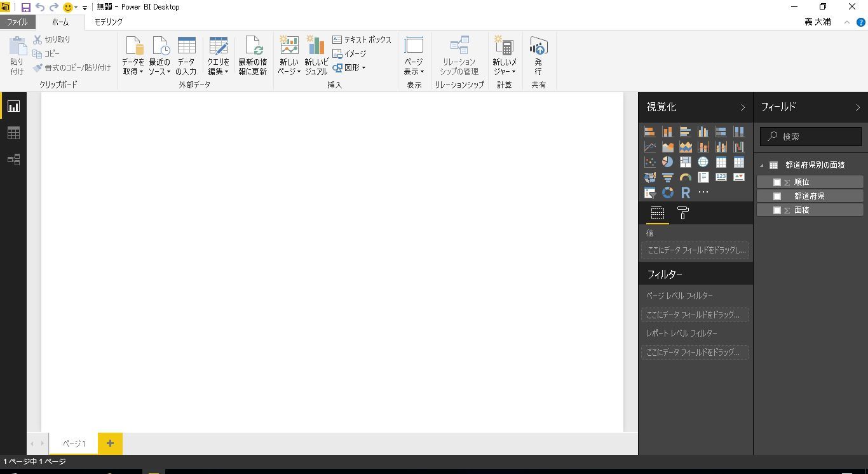The image size is (868, 474).
Task: Open the Format paint roller pane
Action: click(x=683, y=213)
